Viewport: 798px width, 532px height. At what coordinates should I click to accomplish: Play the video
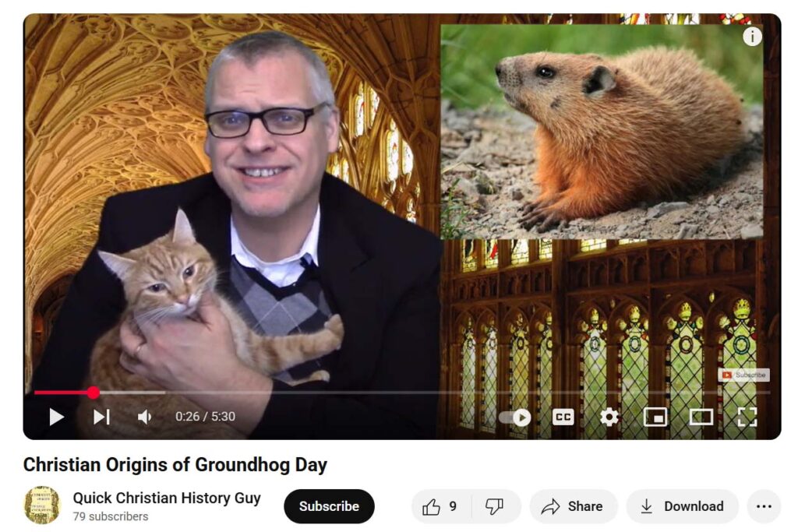click(x=56, y=417)
